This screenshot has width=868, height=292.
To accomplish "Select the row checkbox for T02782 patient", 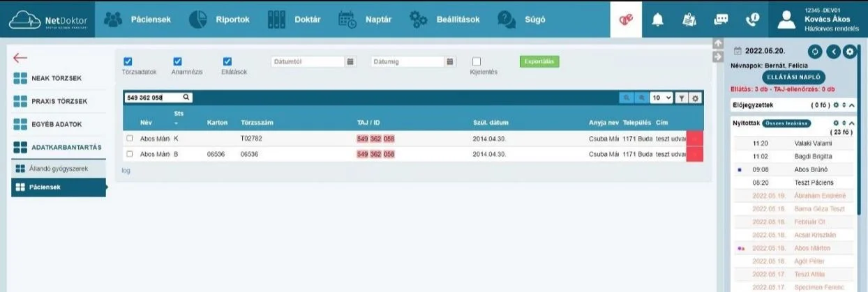I will pyautogui.click(x=129, y=139).
